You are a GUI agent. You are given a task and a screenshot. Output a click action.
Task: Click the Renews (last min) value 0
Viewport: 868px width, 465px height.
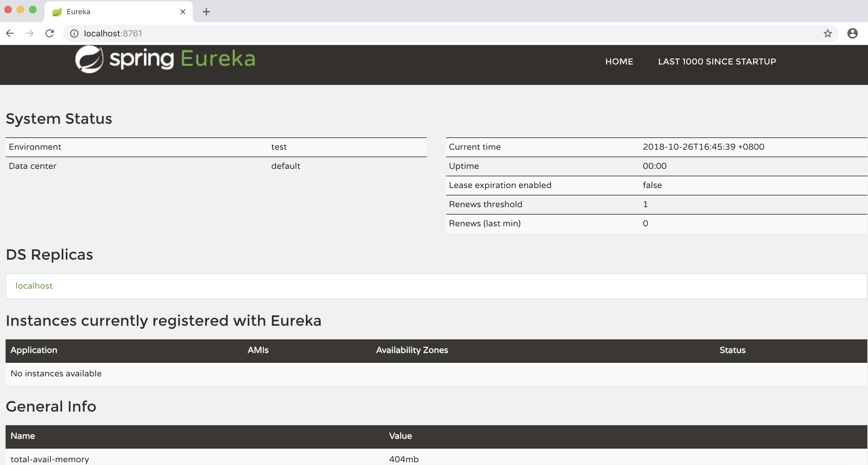645,224
